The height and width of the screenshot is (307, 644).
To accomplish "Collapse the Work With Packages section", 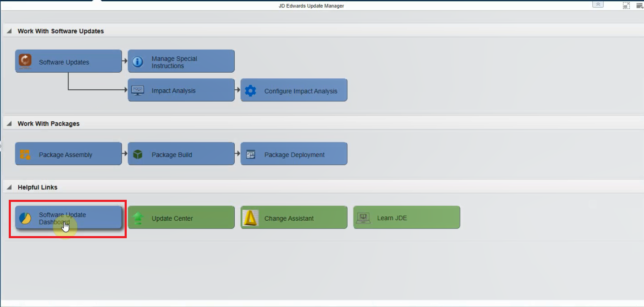I will (9, 124).
